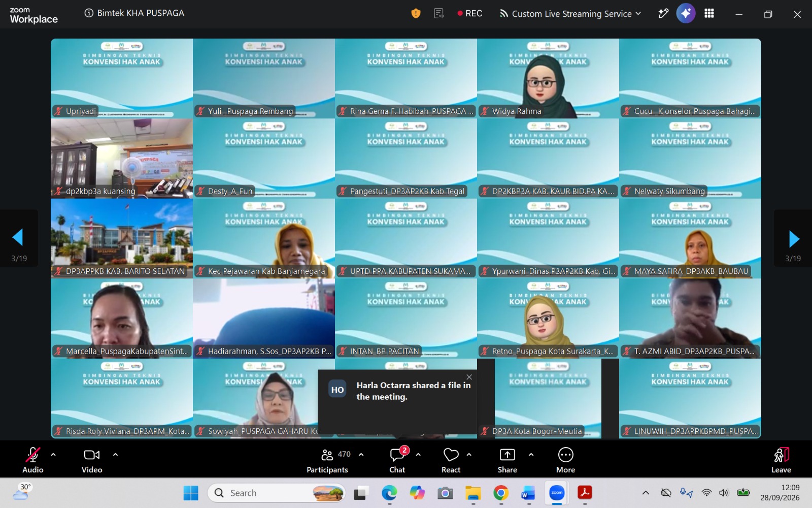Viewport: 812px width, 508px height.
Task: Leave the meeting
Action: (781, 460)
